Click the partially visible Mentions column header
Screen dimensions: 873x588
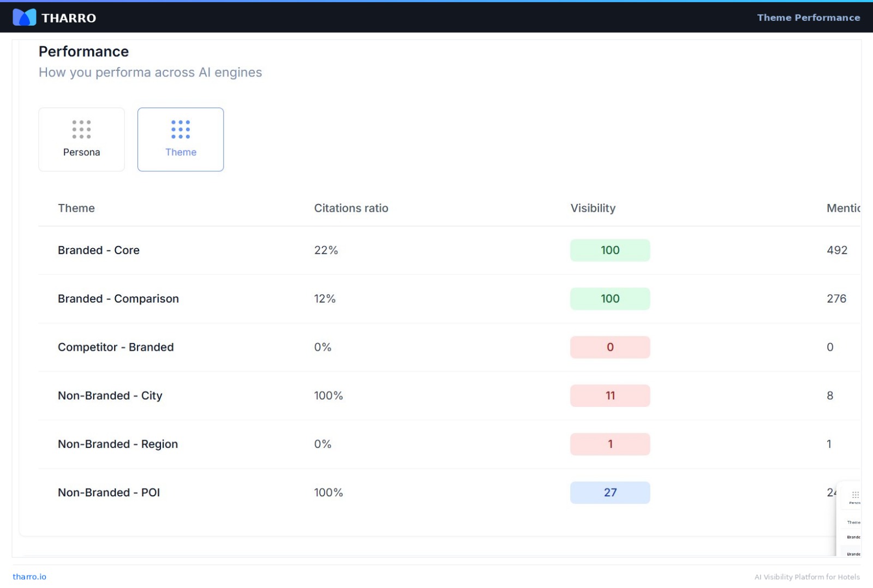[x=843, y=208]
